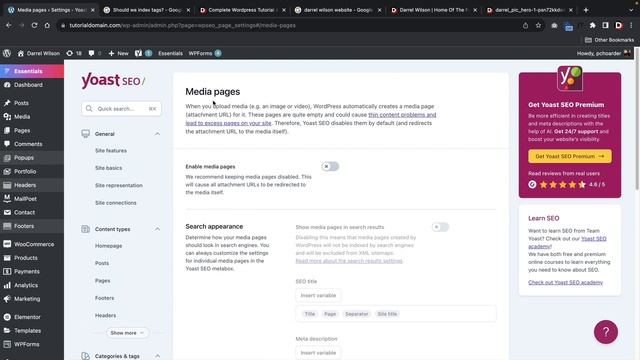Bookmark this page with the star icon

point(538,25)
